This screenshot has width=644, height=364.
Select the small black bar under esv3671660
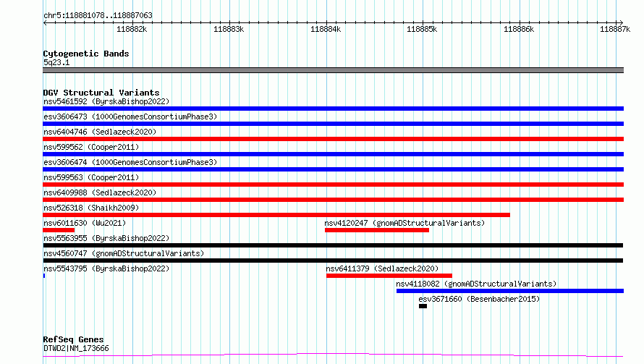(x=423, y=306)
